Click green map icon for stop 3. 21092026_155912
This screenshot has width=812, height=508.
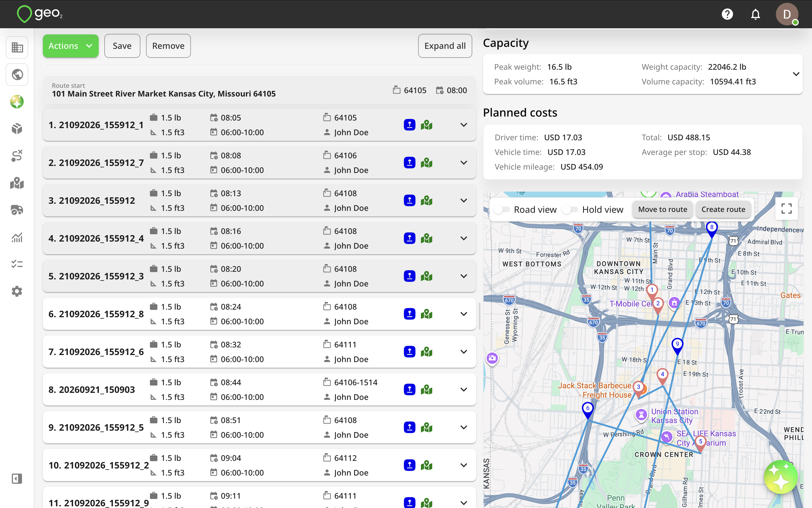427,201
